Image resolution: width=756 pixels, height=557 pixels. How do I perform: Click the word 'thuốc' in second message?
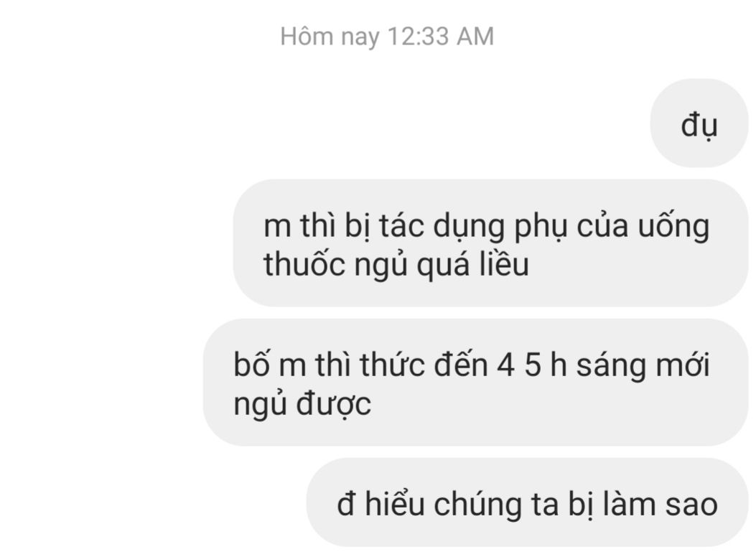coord(304,264)
